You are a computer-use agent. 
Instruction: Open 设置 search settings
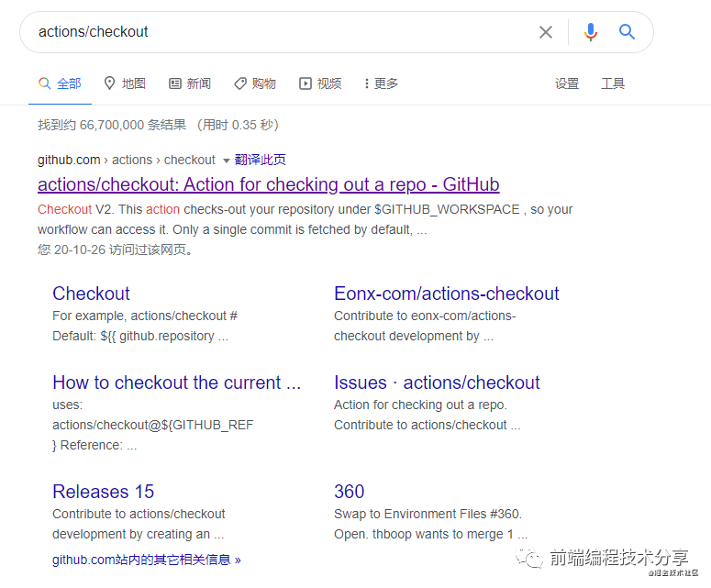tap(567, 83)
